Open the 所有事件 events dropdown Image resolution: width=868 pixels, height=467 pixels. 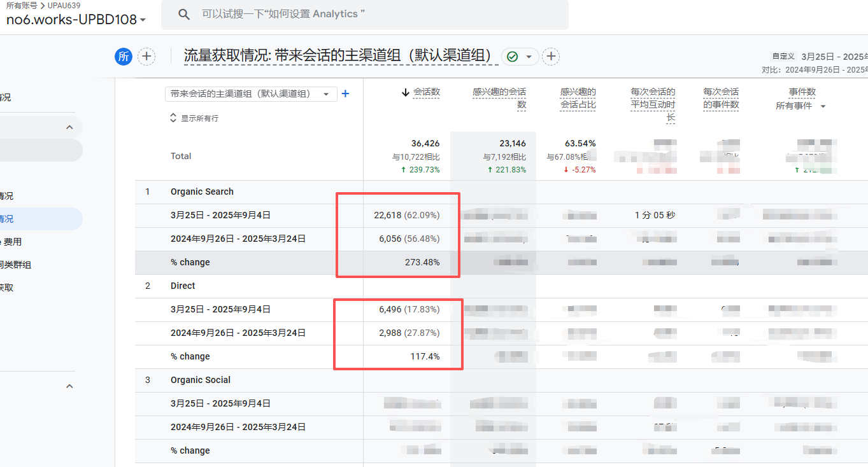click(x=800, y=106)
